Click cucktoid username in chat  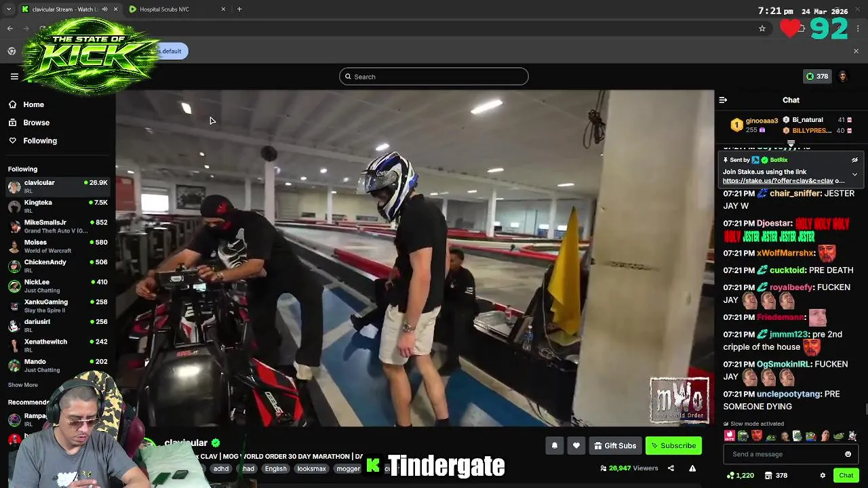click(x=787, y=270)
